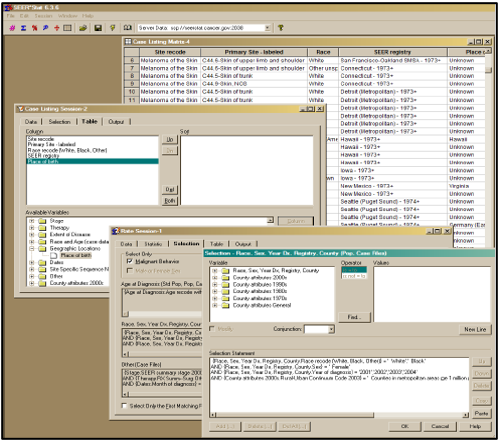Click the key icon beside server dropdown
This screenshot has height=440, width=500.
[x=281, y=28]
